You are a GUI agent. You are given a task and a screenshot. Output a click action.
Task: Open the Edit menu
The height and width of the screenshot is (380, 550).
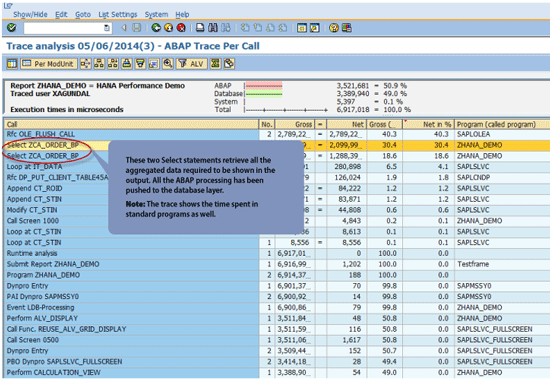tap(61, 14)
